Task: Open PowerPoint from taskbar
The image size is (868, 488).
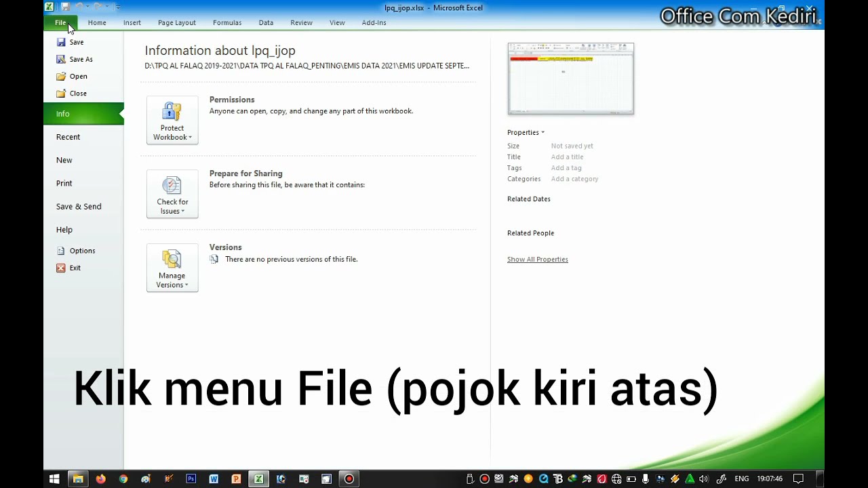Action: [x=236, y=479]
